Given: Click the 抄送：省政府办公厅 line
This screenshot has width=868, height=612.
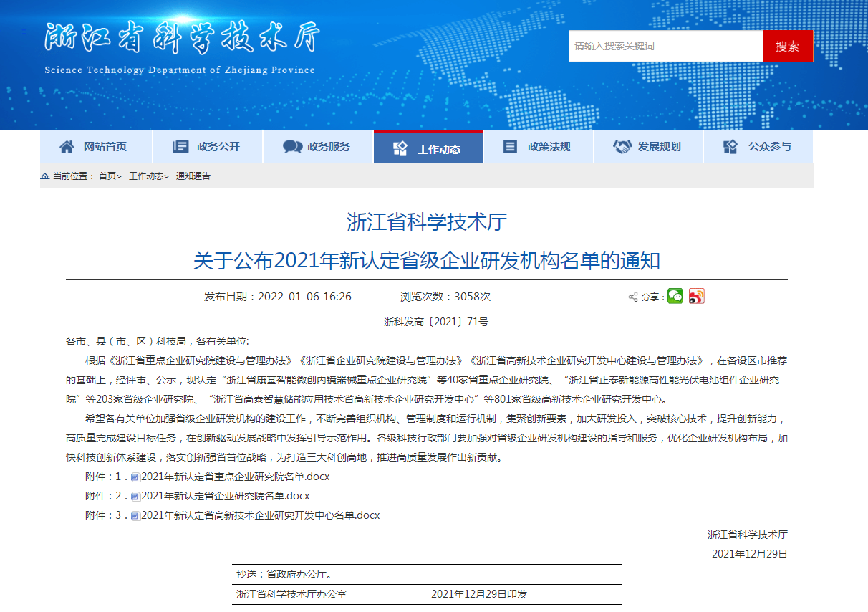Looking at the screenshot, I should pyautogui.click(x=284, y=574).
